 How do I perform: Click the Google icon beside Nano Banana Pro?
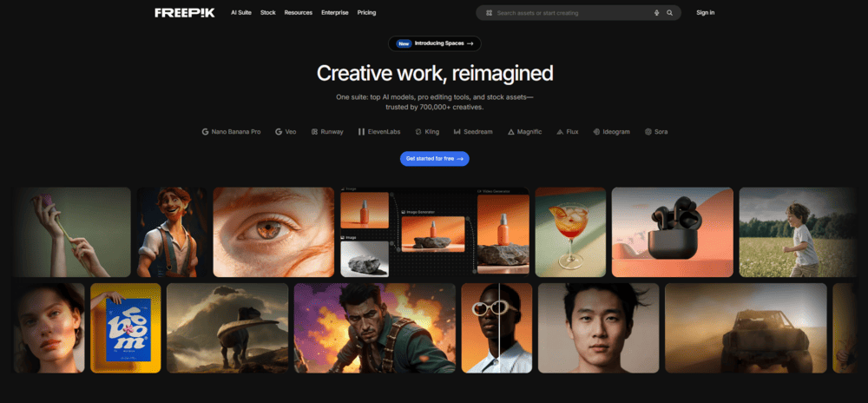(x=205, y=132)
